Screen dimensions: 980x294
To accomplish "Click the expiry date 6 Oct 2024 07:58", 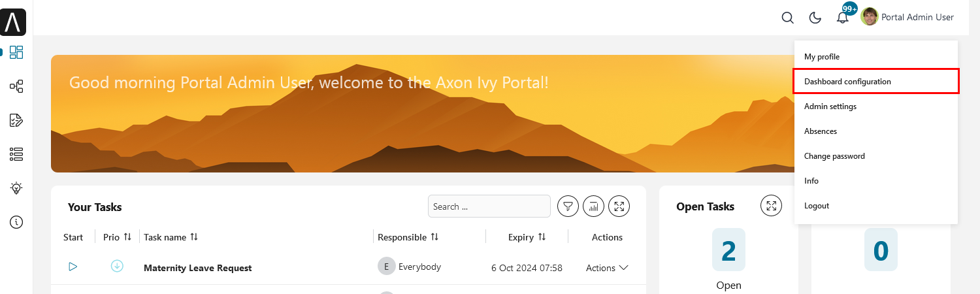I will (527, 268).
